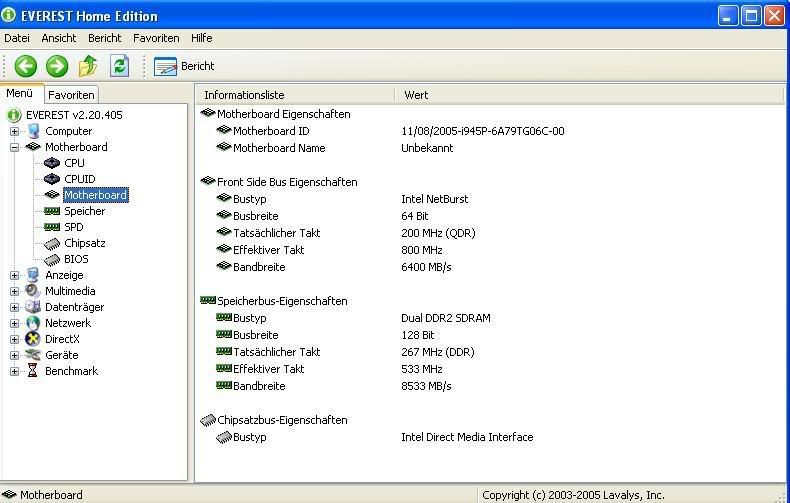Click the SPD memory module icon

click(x=52, y=227)
